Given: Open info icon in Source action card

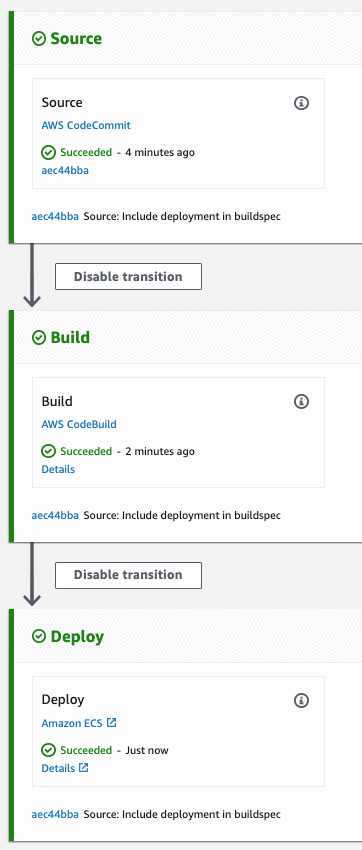Looking at the screenshot, I should pyautogui.click(x=301, y=102).
